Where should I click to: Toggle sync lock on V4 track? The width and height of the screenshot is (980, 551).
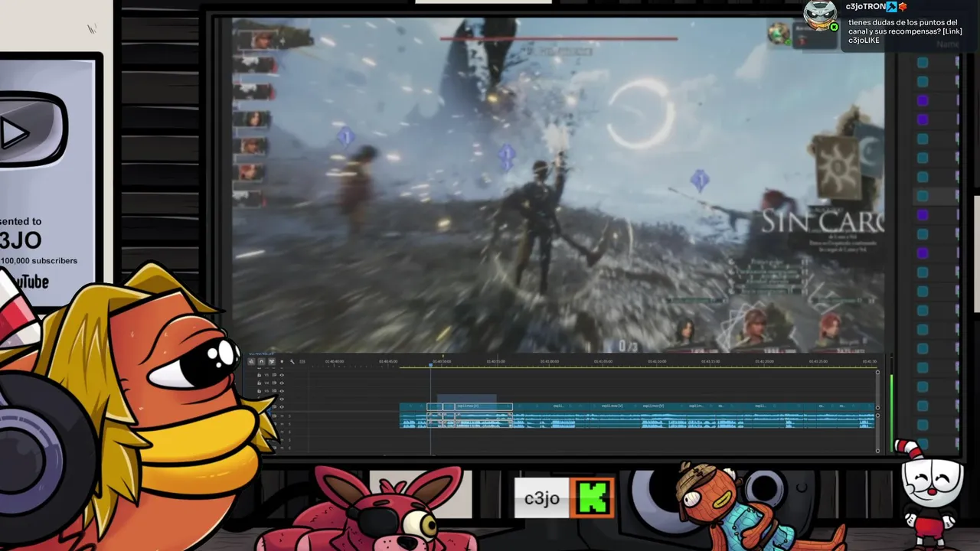pyautogui.click(x=274, y=383)
